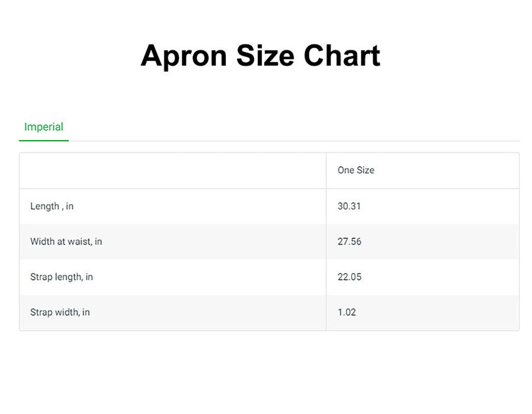Click the "Strap length, in" label

pyautogui.click(x=61, y=277)
